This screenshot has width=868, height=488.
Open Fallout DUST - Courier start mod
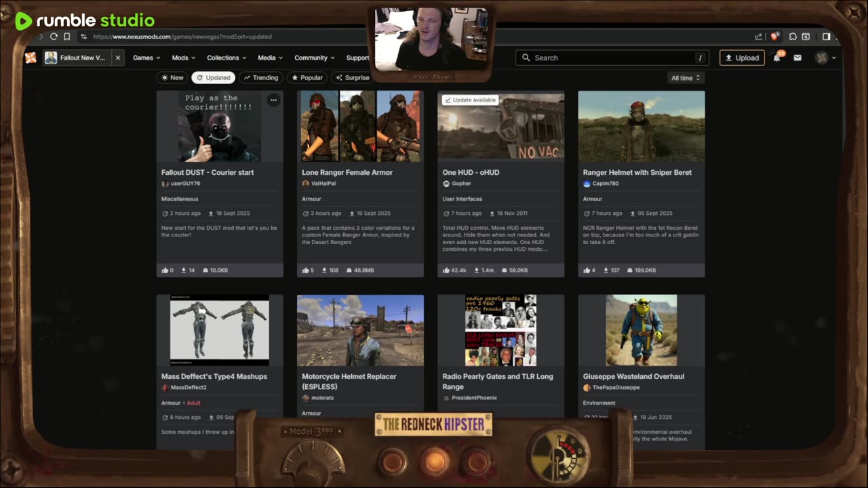coord(208,172)
